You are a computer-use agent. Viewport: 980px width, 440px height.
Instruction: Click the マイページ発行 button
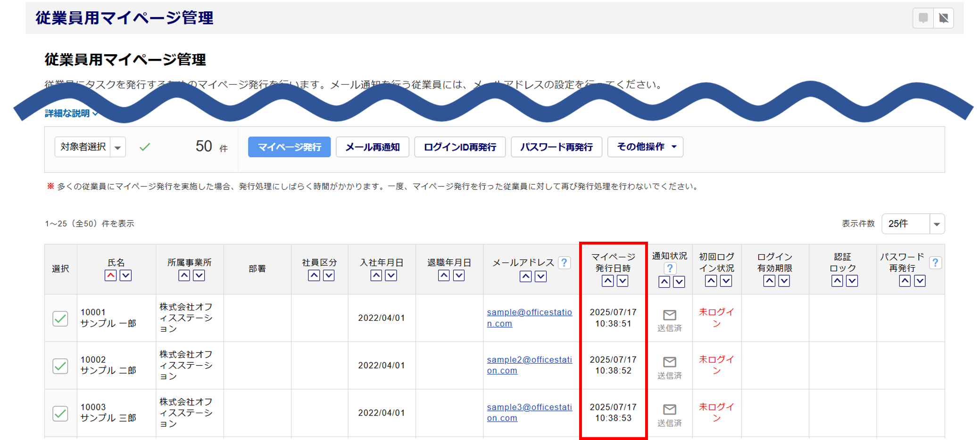coord(289,147)
